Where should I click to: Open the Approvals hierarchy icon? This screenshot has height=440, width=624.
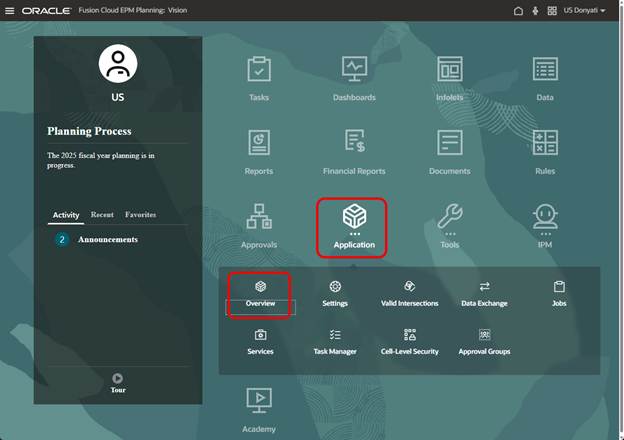click(x=259, y=217)
